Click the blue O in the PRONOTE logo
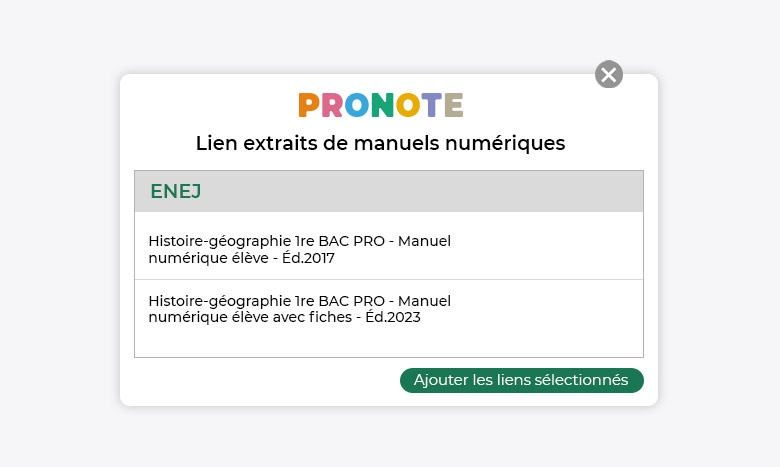The image size is (780, 467). (357, 105)
